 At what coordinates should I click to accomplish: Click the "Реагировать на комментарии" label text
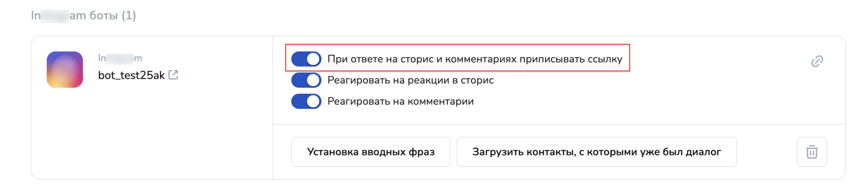(400, 102)
